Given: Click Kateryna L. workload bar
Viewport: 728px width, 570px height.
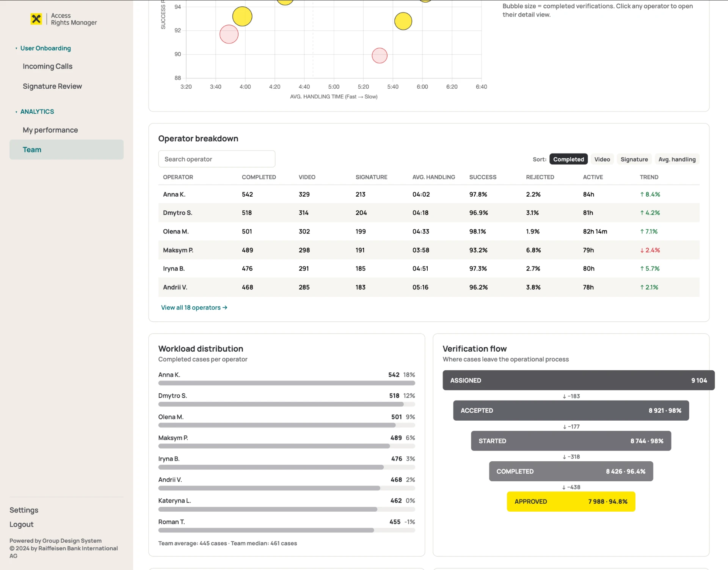Looking at the screenshot, I should [x=287, y=509].
